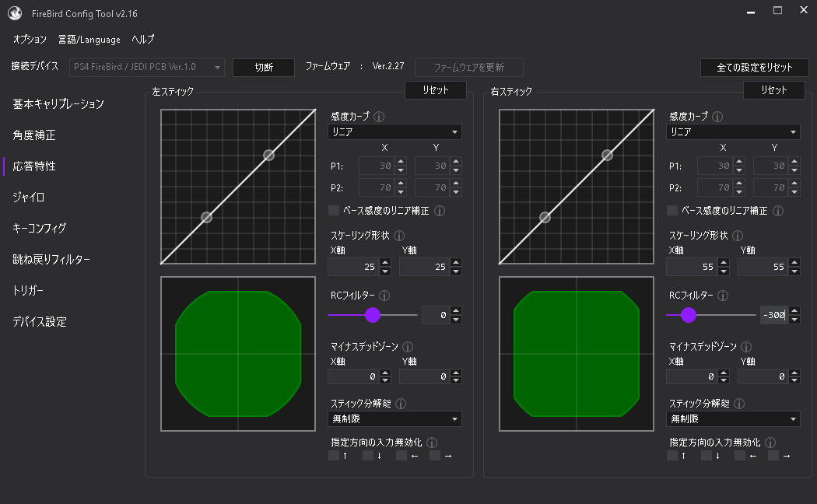
Task: Open the 言語/Language menu
Action: coord(89,40)
